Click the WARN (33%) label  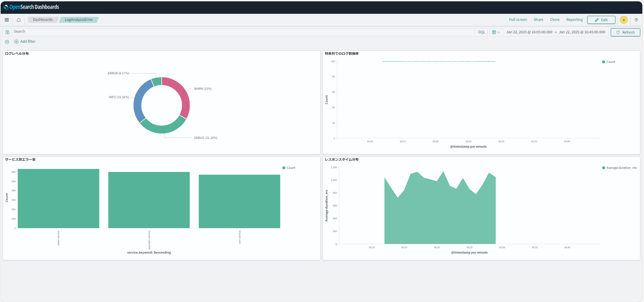(203, 89)
